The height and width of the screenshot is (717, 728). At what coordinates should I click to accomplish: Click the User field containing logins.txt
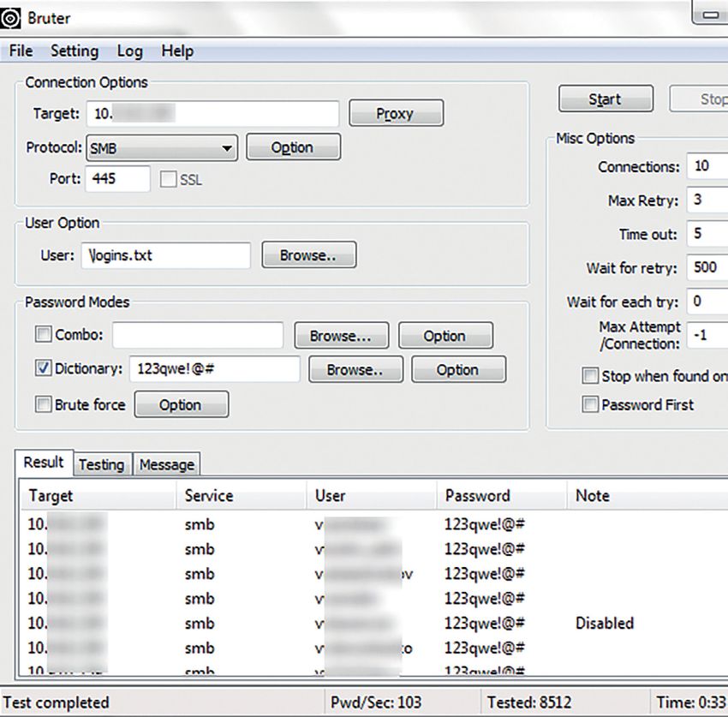click(166, 255)
